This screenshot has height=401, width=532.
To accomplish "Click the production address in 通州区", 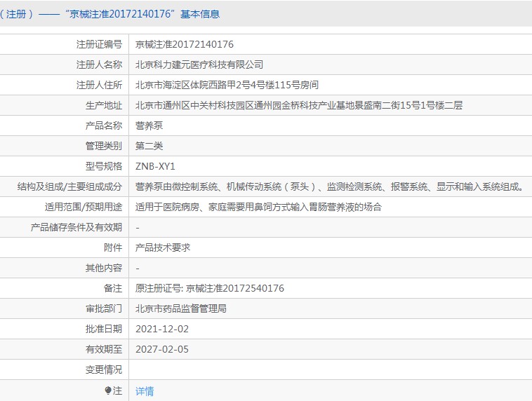I will coord(298,105).
